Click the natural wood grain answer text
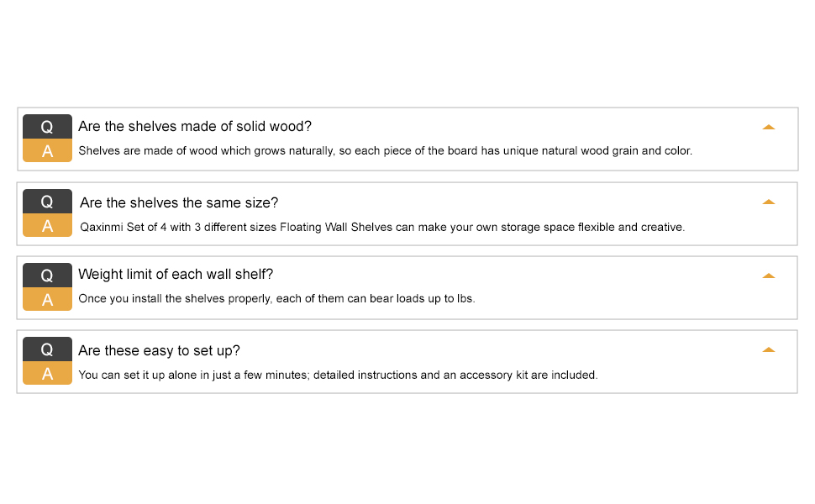The width and height of the screenshot is (815, 504). click(386, 150)
